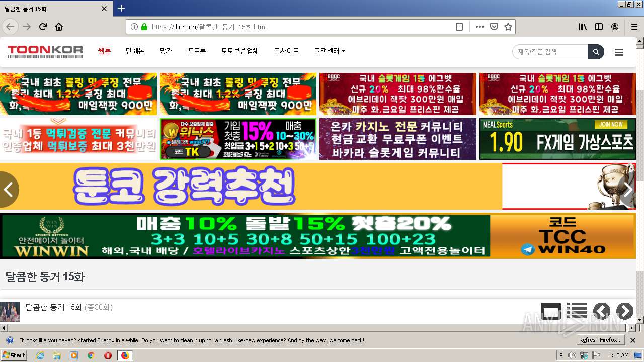
Task: Open Chrome from the taskbar
Action: 91,355
